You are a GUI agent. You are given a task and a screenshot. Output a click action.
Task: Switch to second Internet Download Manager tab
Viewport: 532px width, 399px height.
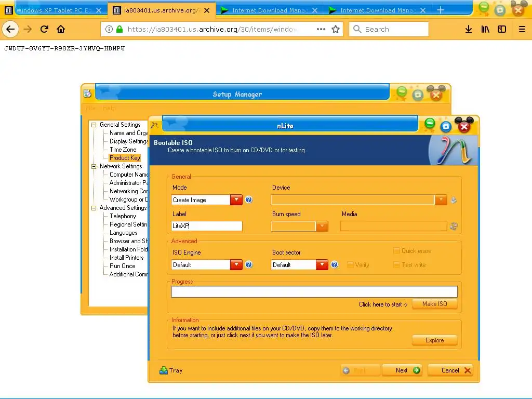(x=377, y=10)
